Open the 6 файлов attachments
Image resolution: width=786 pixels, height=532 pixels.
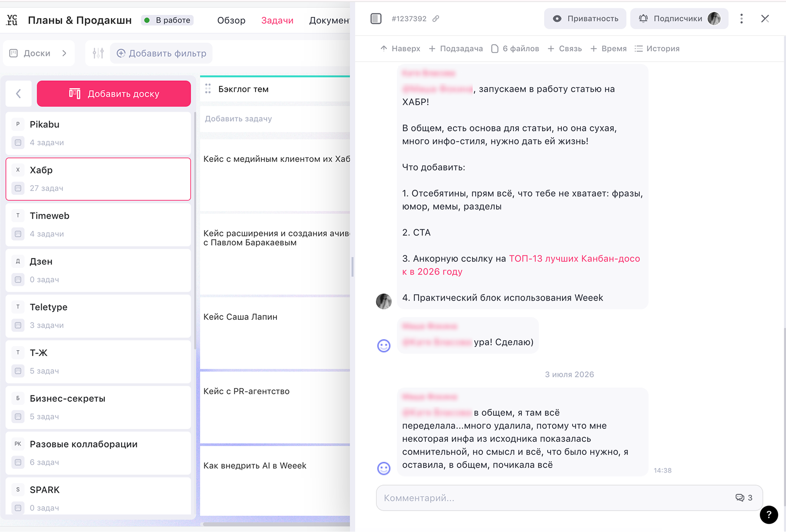tap(515, 48)
